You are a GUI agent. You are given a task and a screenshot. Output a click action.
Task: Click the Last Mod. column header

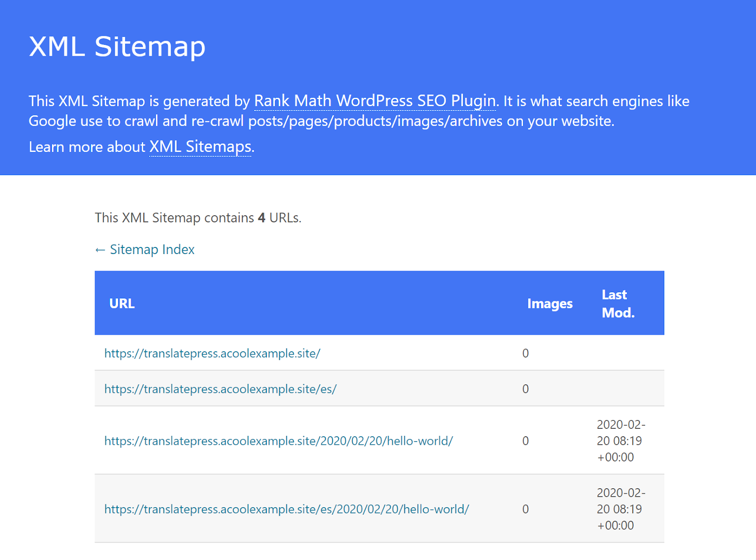(618, 304)
